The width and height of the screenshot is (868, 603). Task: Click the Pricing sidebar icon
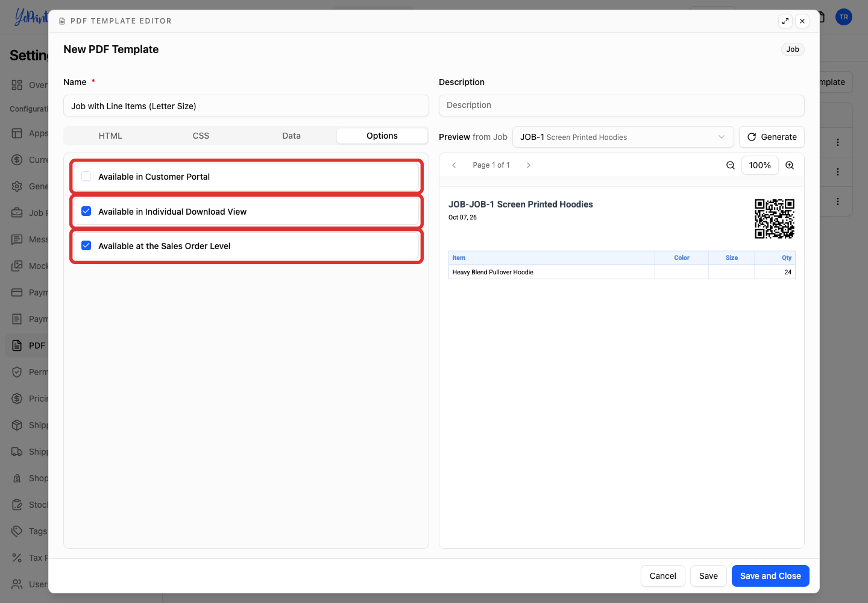[17, 399]
